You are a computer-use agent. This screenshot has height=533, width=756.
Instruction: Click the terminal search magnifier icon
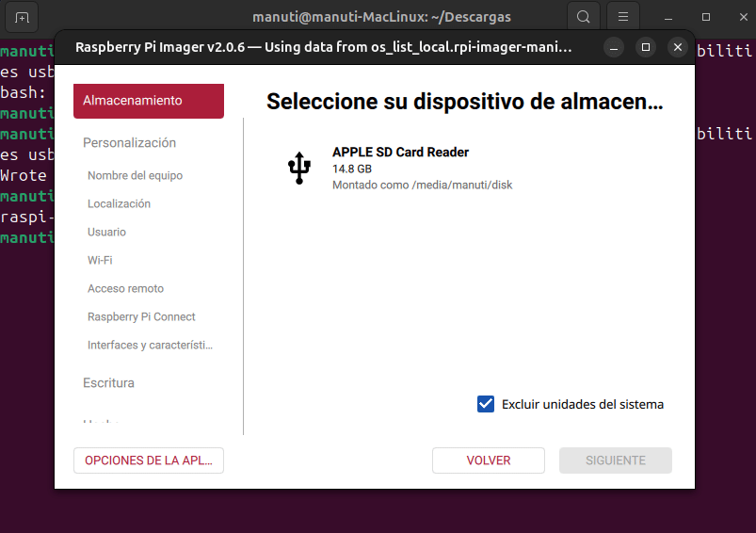(584, 17)
